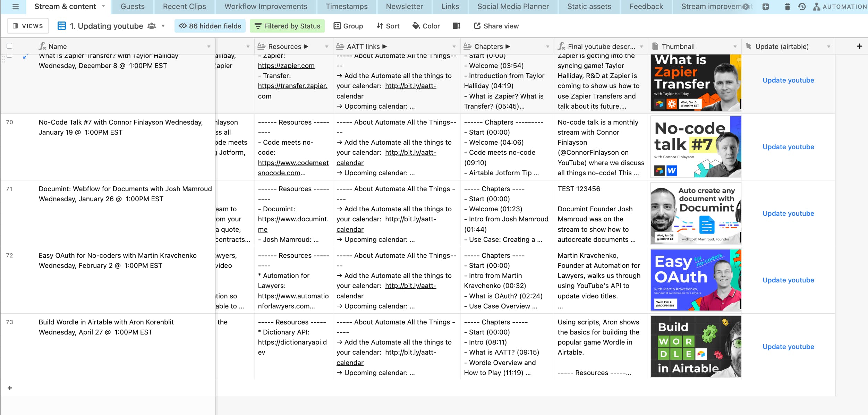Open the hamburger tables menu icon

click(x=15, y=7)
